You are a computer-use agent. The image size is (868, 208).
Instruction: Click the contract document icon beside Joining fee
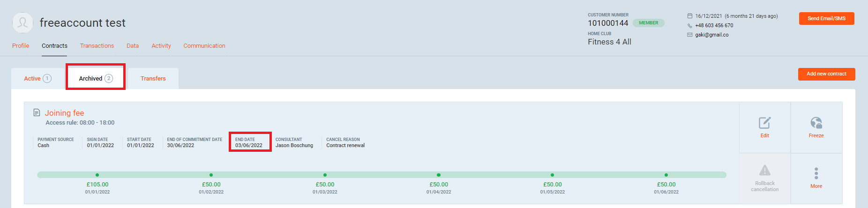point(37,112)
